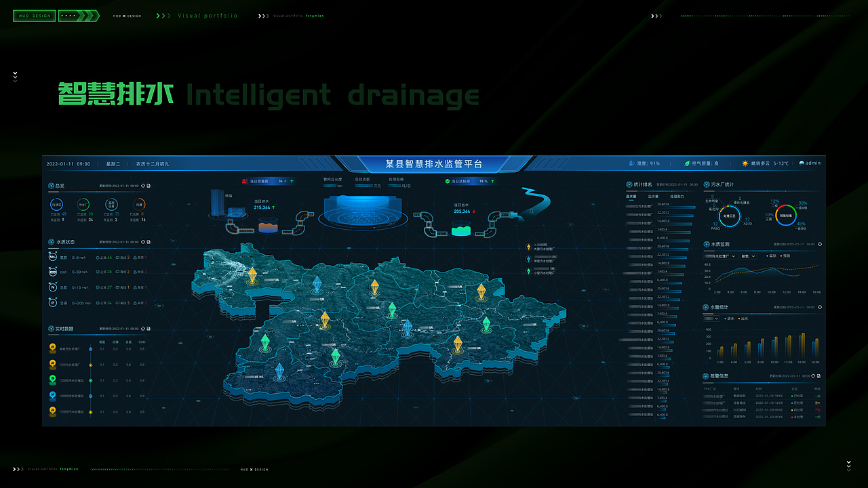
Task: Click the COD water quality icon
Action: click(53, 272)
